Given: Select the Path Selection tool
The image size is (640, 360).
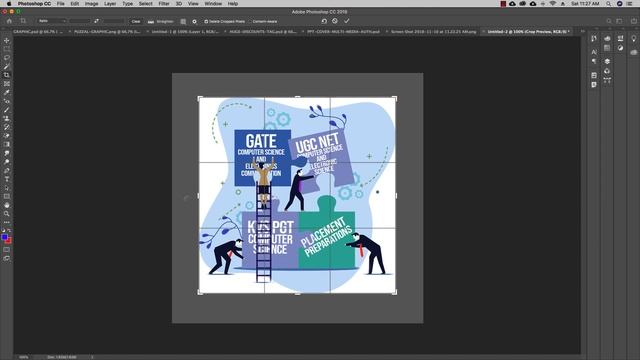Looking at the screenshot, I should pos(7,188).
